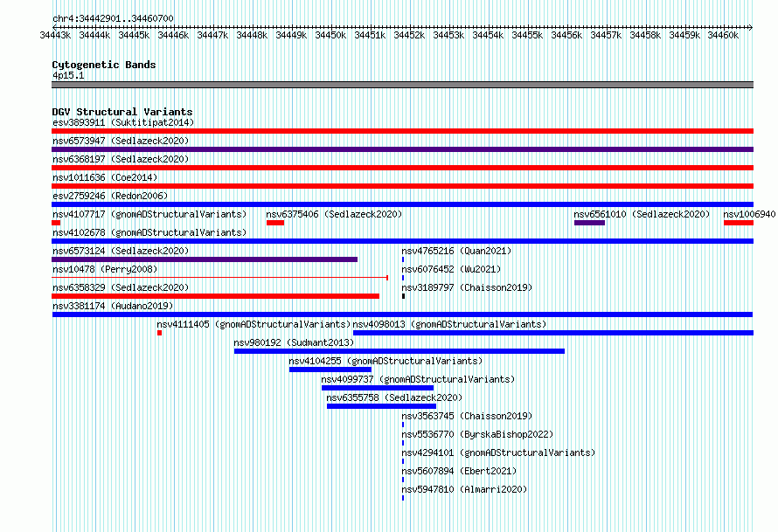Screen dimensions: 778x532
Task: Click the nsv6355758 (Sedlazeck2020) label
Action: pyautogui.click(x=394, y=397)
